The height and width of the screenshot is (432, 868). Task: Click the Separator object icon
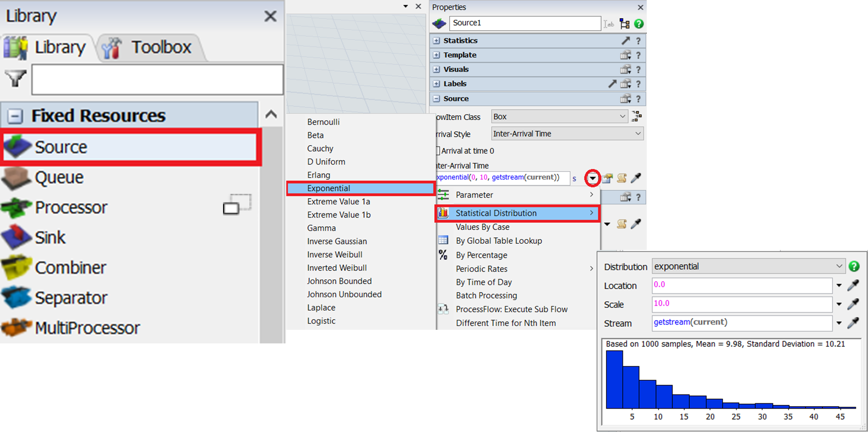(x=17, y=297)
